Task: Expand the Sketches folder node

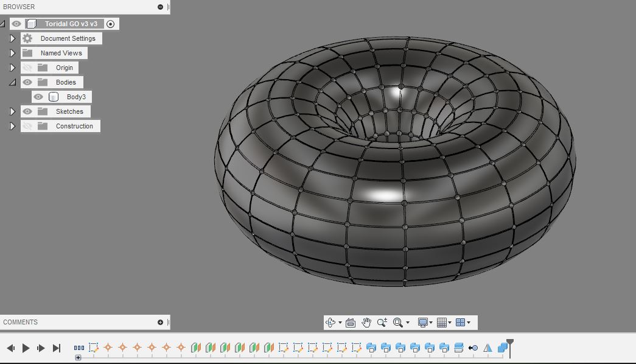Action: click(x=12, y=111)
